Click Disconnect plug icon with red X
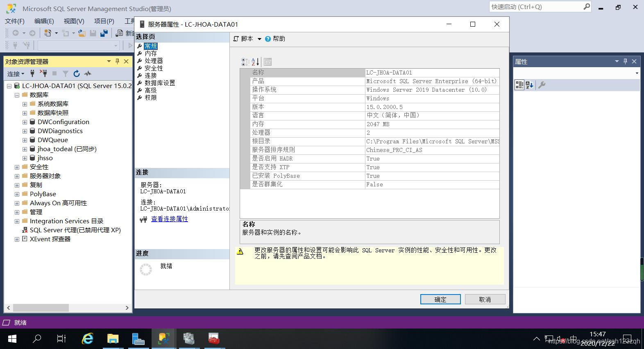 pyautogui.click(x=43, y=74)
